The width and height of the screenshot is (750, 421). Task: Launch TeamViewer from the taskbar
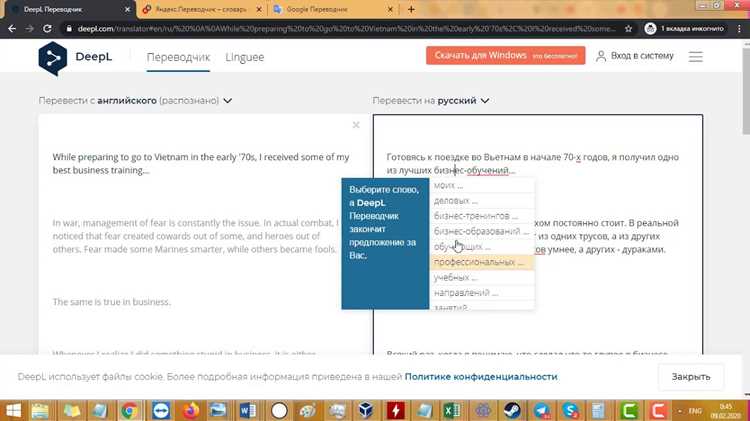pyautogui.click(x=161, y=410)
